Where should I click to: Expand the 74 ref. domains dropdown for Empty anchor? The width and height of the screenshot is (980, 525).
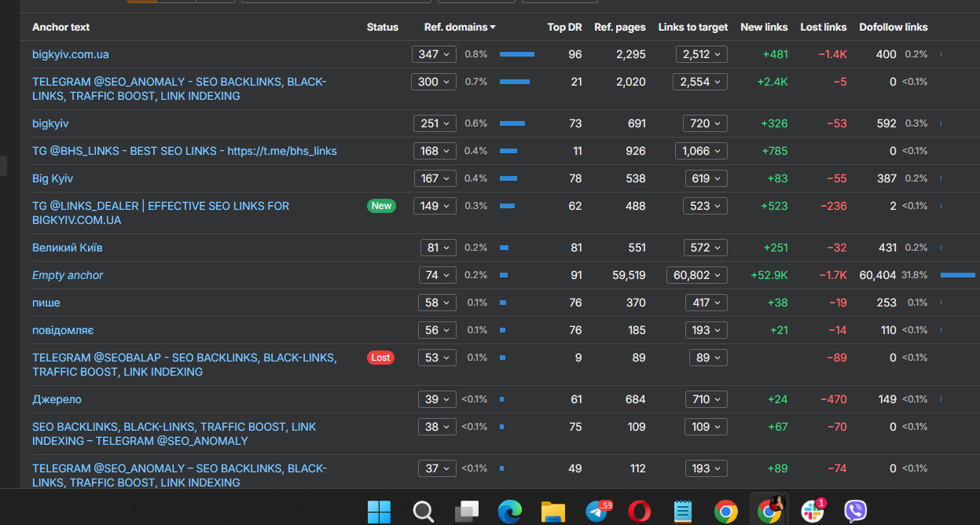[438, 275]
